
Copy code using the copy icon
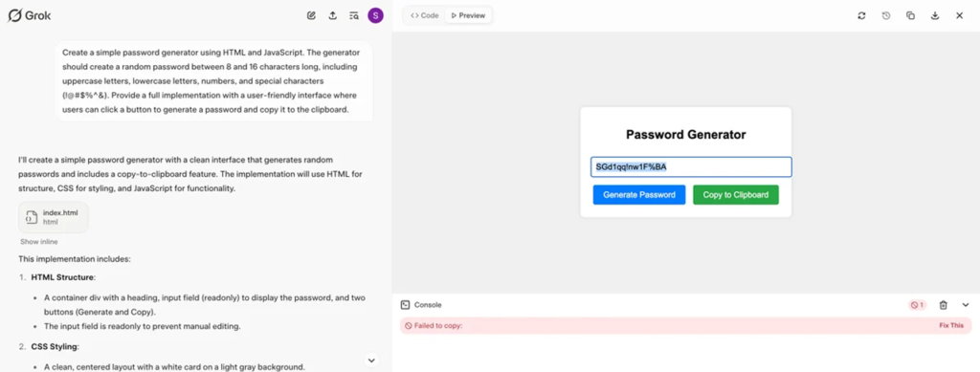click(x=911, y=15)
